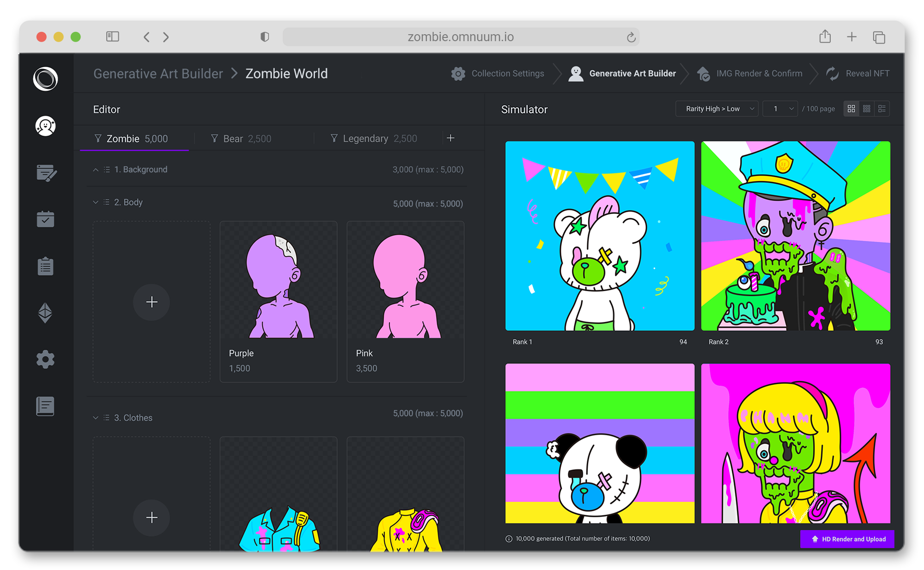Click the Zombie World breadcrumb title
Viewport: 924px width, 570px height.
(x=286, y=74)
